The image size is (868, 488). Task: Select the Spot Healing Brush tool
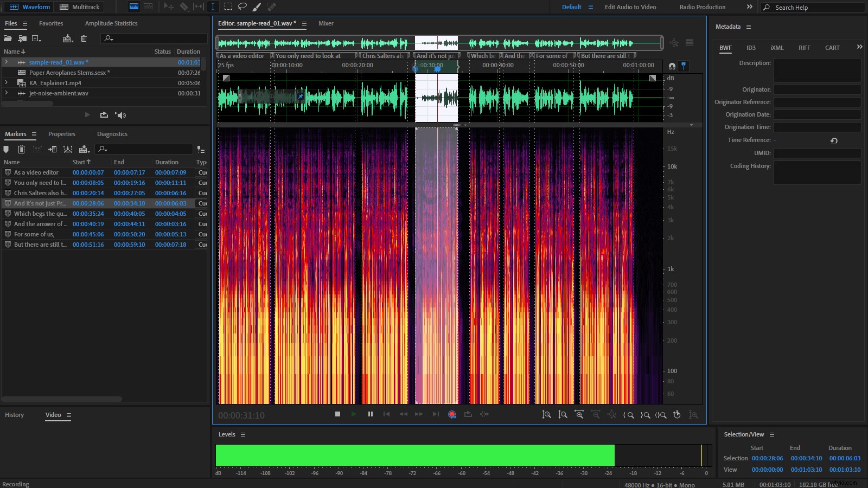coord(272,7)
